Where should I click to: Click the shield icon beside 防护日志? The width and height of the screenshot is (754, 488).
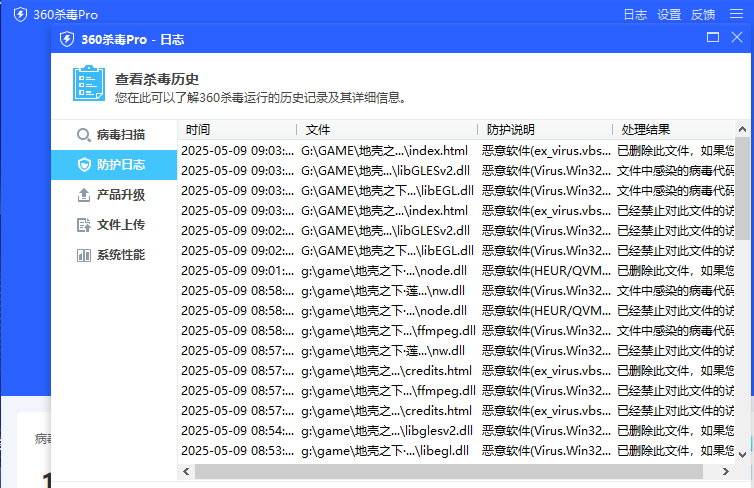(x=84, y=165)
